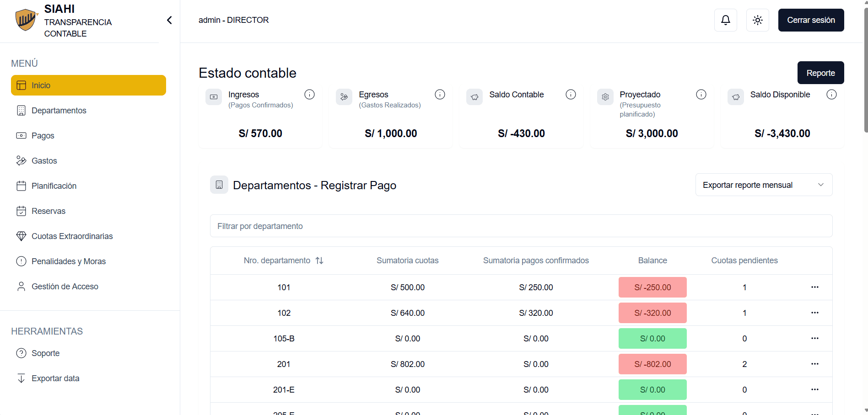Open Gestión de Acceso

(88, 287)
